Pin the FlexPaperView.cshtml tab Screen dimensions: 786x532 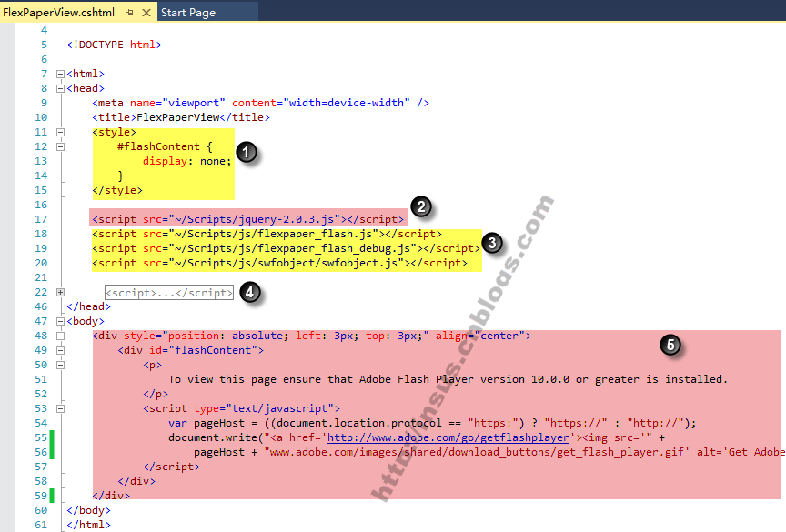130,13
